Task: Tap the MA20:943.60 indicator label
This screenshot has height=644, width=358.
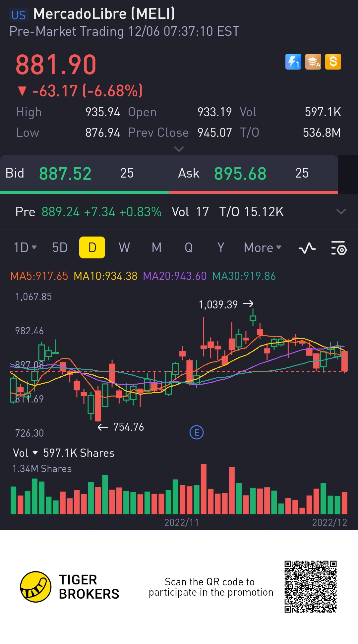Action: click(x=175, y=276)
